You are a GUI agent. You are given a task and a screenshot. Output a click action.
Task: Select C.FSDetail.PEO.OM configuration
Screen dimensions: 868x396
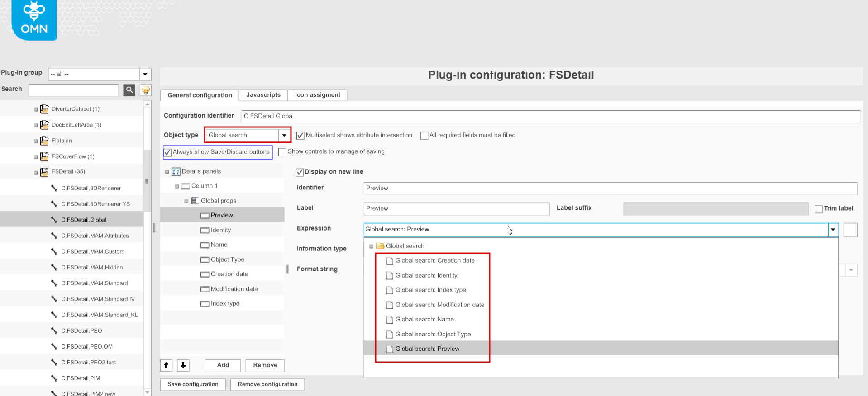(87, 346)
